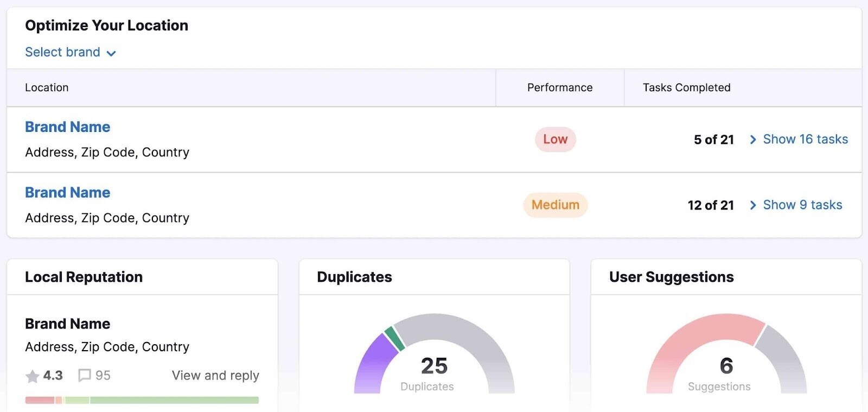
Task: Click the 6 Suggestions count
Action: pos(726,366)
